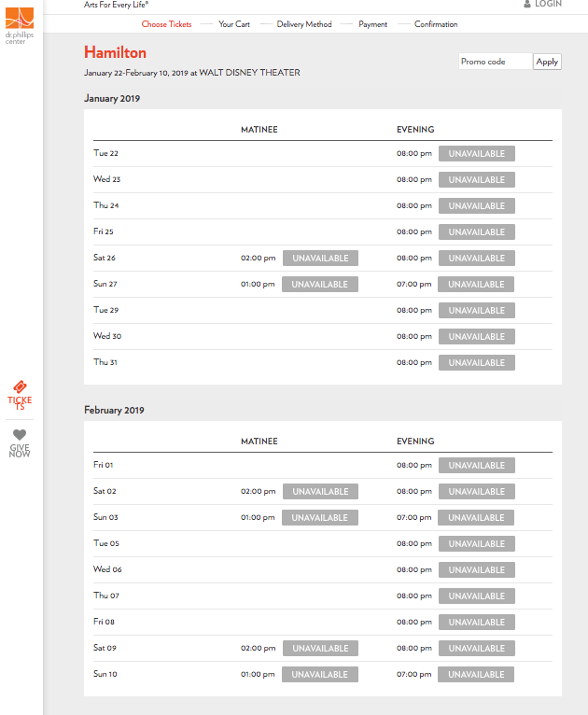Click Tue 05 evening Unavailable button
Image resolution: width=588 pixels, height=715 pixels.
click(x=477, y=543)
